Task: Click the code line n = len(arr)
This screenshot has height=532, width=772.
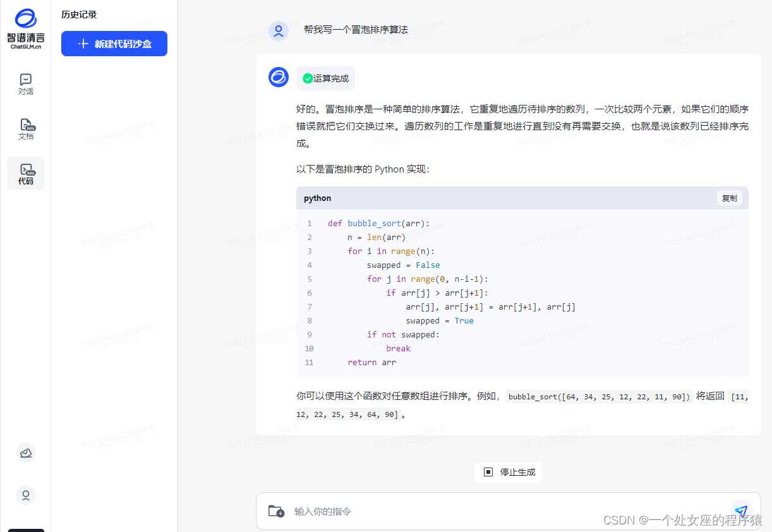Action: 377,238
